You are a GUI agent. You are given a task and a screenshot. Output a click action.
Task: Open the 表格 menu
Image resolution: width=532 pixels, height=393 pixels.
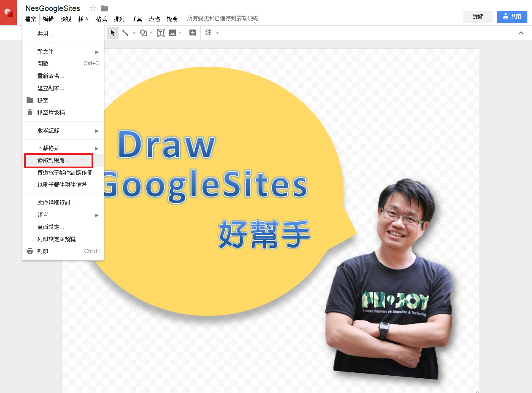[155, 19]
